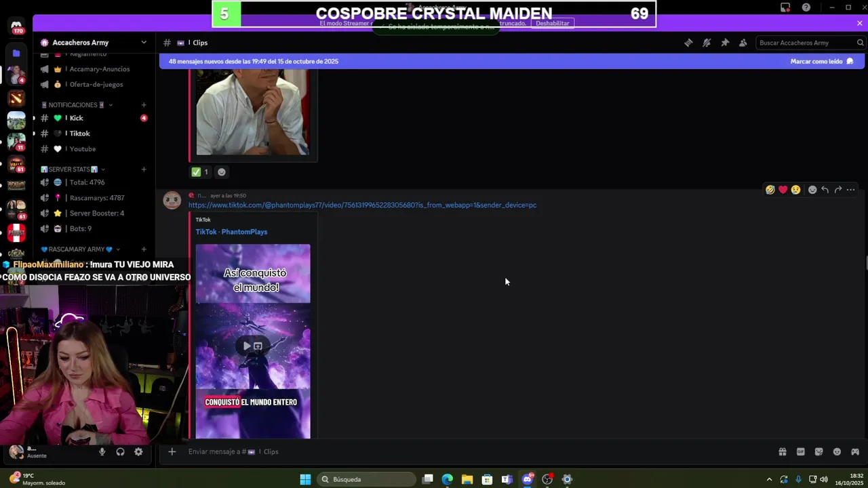Open system tray volume icon

(x=824, y=479)
